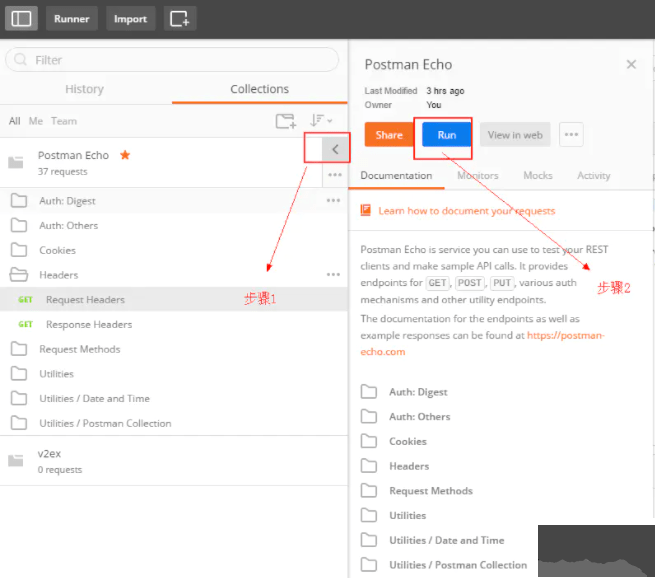Viewport: 655px width, 578px height.
Task: Create a new collection folder icon
Action: click(286, 121)
